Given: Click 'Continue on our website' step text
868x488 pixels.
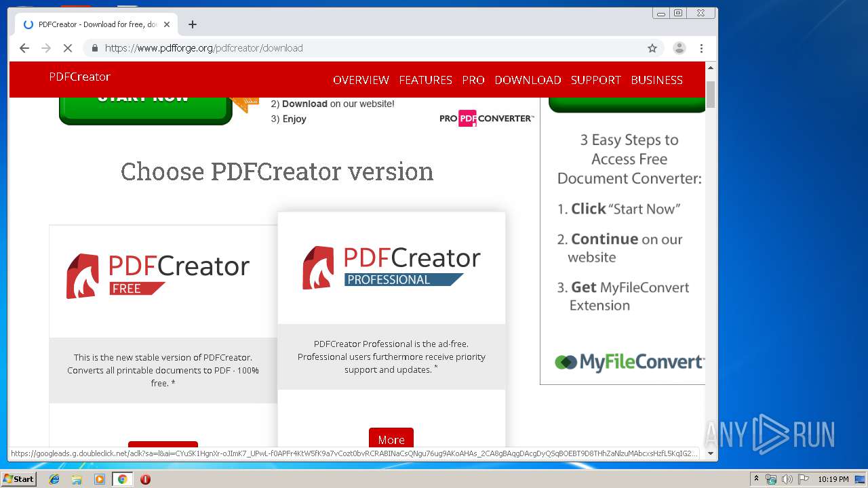Looking at the screenshot, I should [620, 248].
